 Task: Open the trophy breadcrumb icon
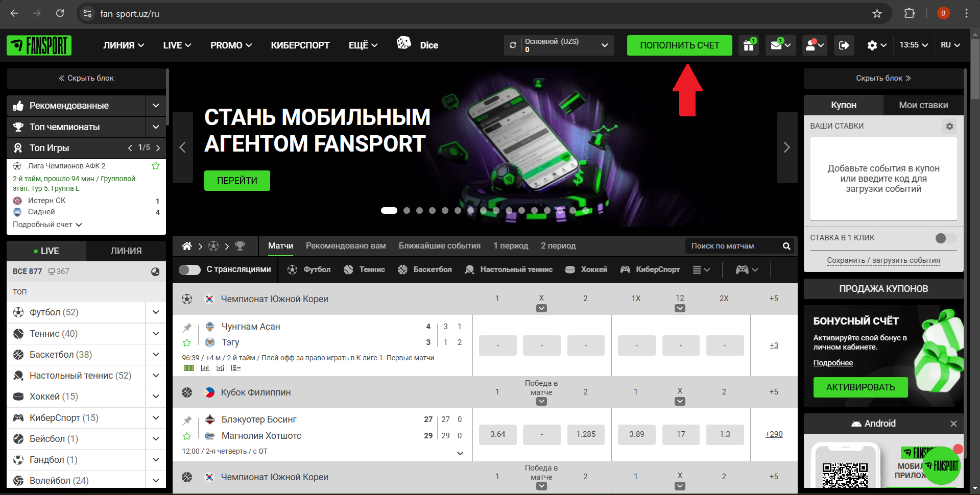click(x=240, y=246)
